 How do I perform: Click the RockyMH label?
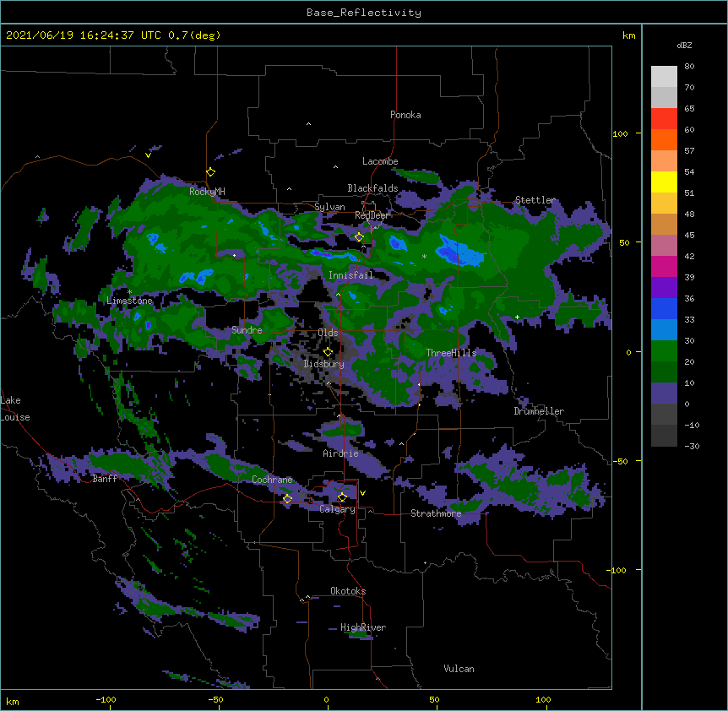(207, 191)
